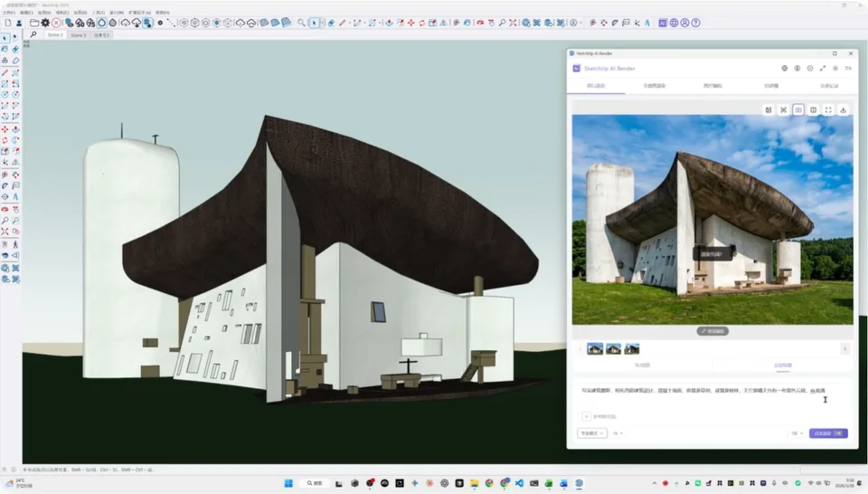This screenshot has height=494, width=868.
Task: Open the 1K resolution dropdown
Action: click(x=618, y=433)
